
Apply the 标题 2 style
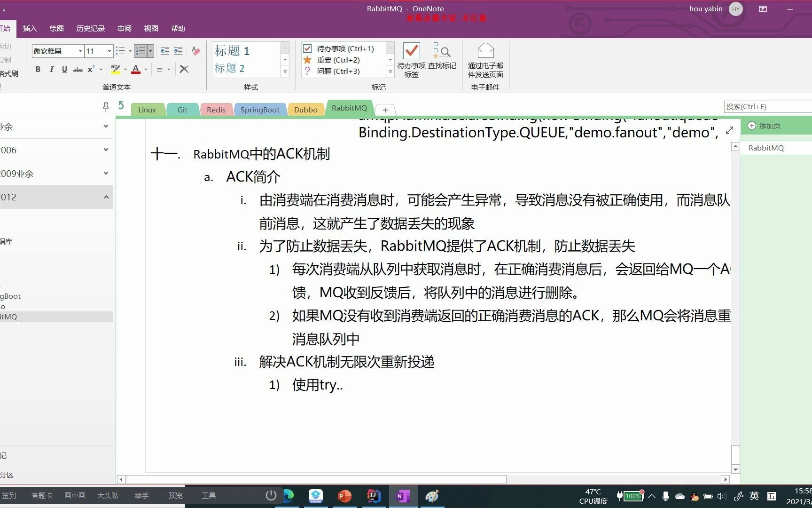(230, 68)
